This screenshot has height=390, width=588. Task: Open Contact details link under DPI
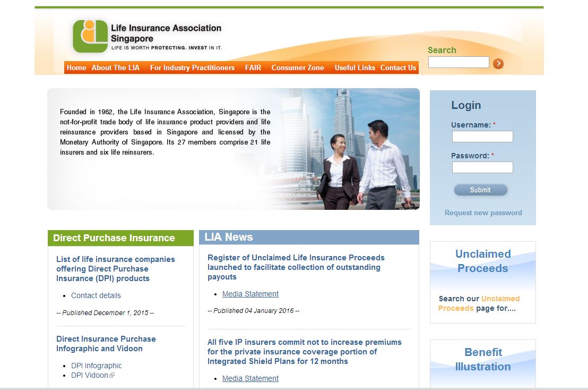(96, 295)
